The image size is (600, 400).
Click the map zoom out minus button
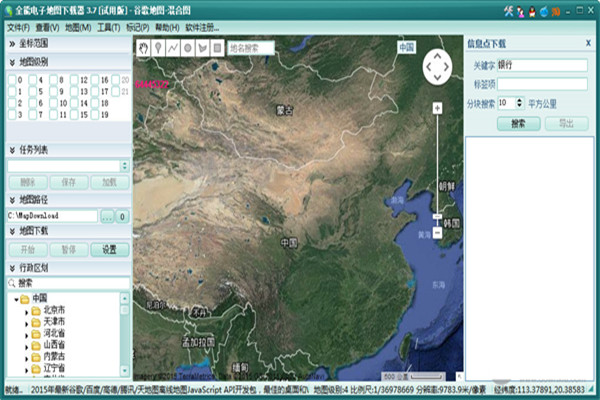pyautogui.click(x=437, y=233)
